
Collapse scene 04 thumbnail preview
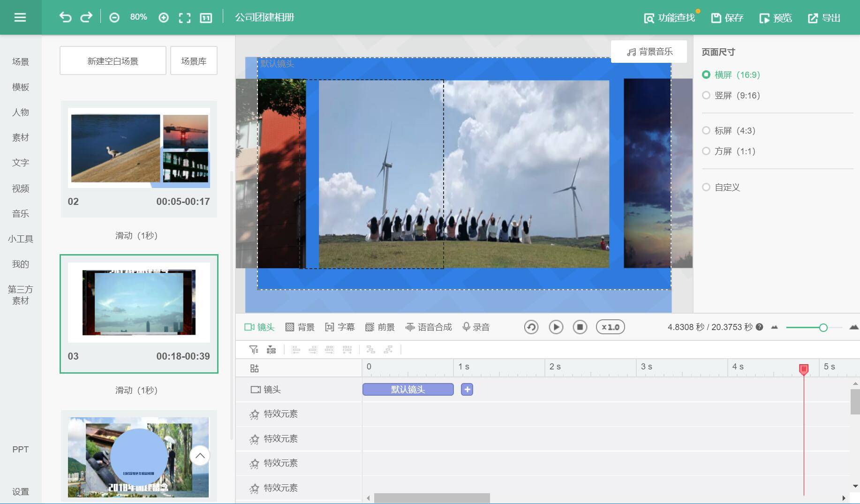click(200, 455)
